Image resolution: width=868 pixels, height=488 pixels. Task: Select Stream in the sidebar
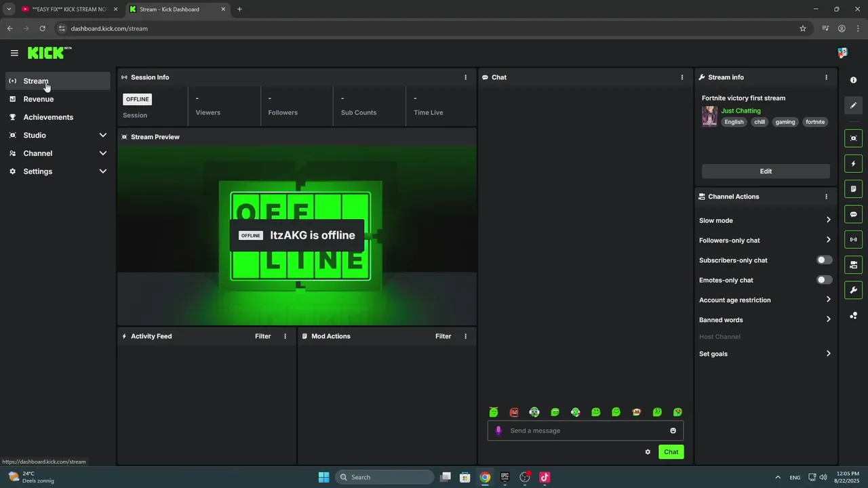(58, 81)
